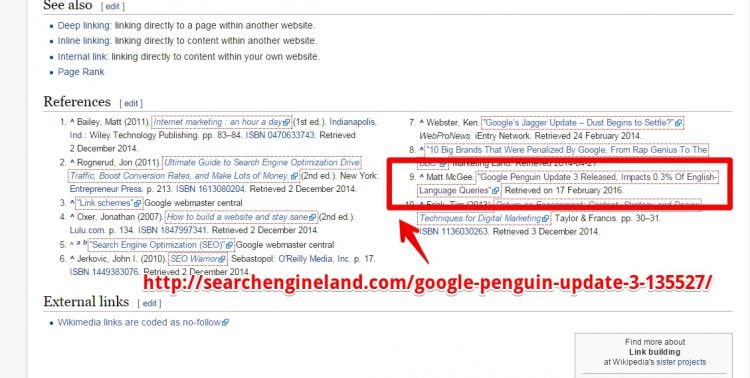Open the Lulu.com publisher link
750x378 pixels.
(88, 231)
